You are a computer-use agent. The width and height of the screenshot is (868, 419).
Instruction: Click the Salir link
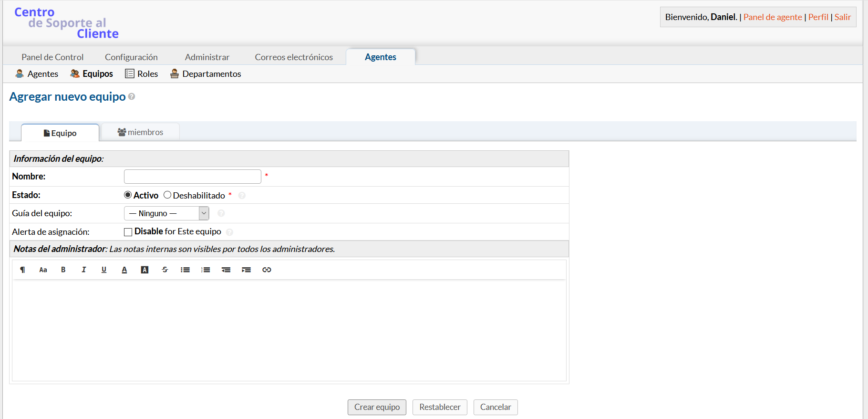pos(842,17)
